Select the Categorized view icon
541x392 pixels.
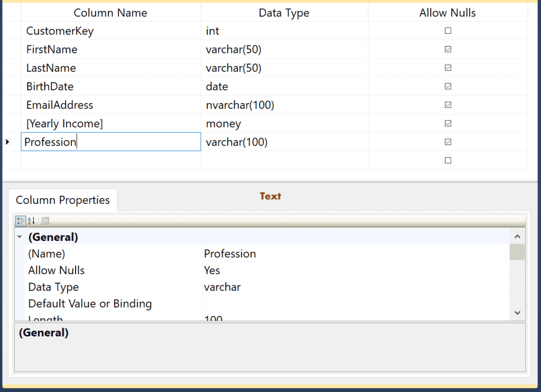click(x=20, y=221)
